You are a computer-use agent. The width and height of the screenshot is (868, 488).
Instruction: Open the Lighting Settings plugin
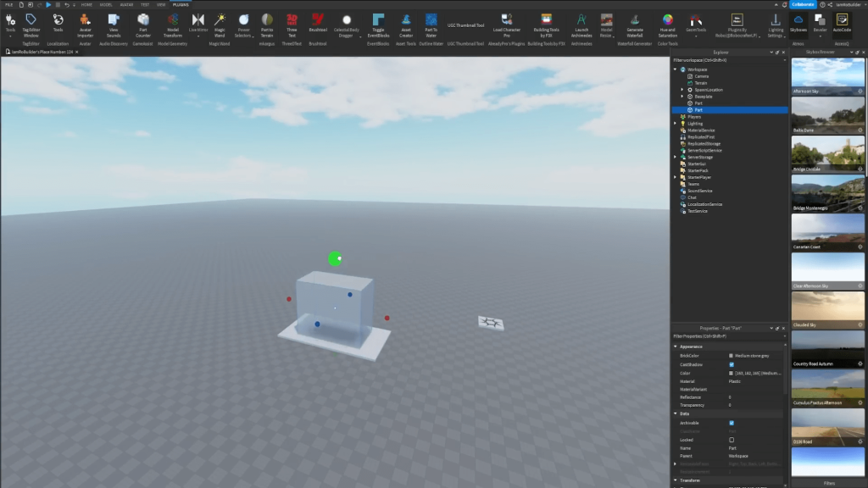[x=776, y=25]
